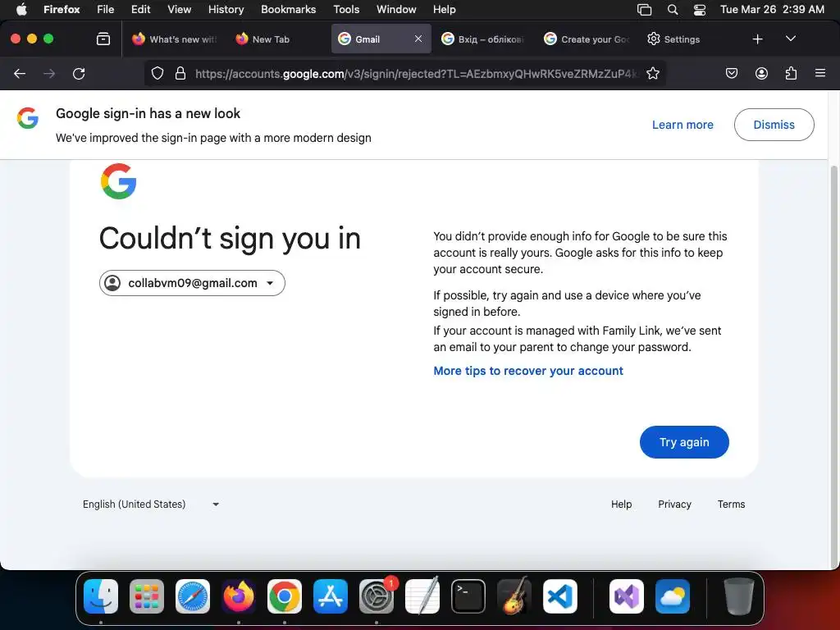Click the site padlock icon
This screenshot has height=630, width=840.
point(180,73)
